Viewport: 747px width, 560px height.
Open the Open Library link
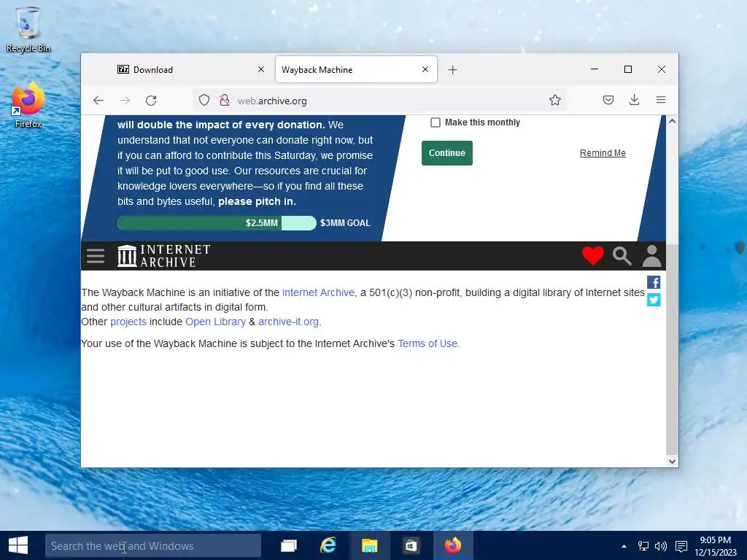click(x=215, y=322)
